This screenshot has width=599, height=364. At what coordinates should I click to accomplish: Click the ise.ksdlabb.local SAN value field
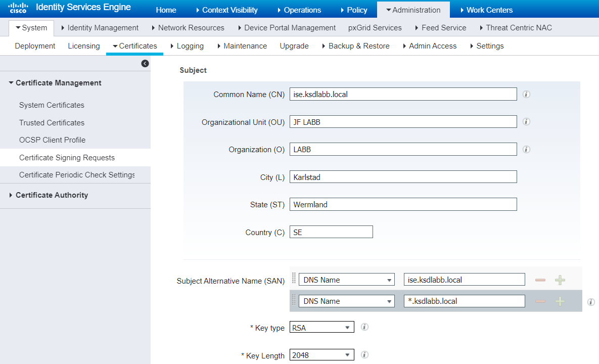(x=464, y=280)
